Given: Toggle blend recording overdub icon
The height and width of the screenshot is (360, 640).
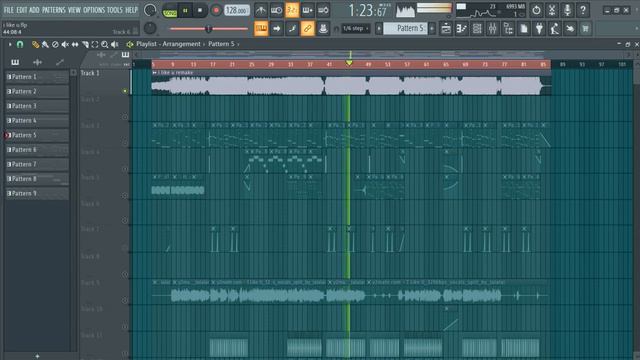Looking at the screenshot, I should (307, 10).
